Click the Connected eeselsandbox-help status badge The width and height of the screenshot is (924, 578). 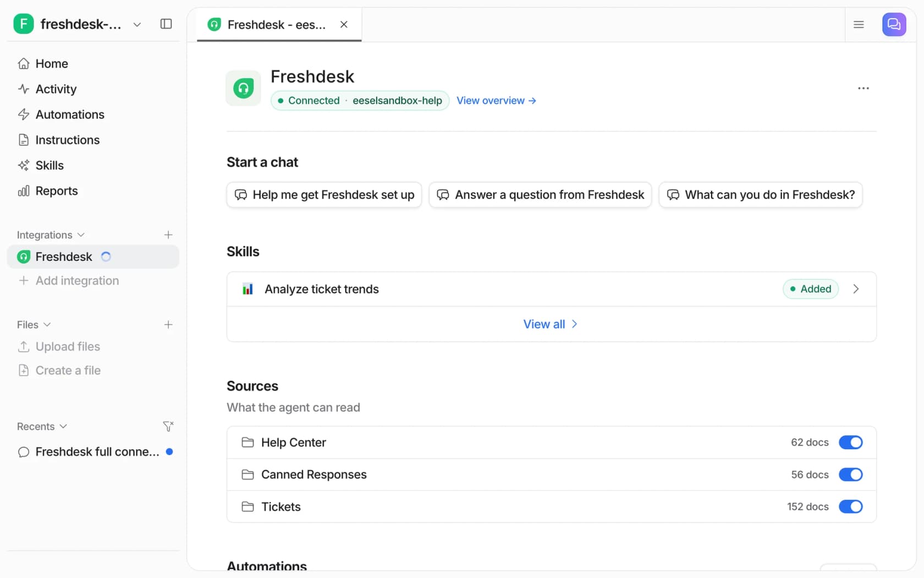(360, 101)
